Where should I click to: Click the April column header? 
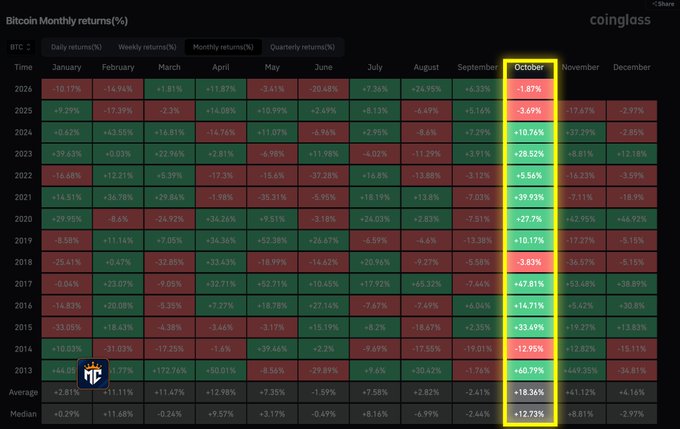221,67
